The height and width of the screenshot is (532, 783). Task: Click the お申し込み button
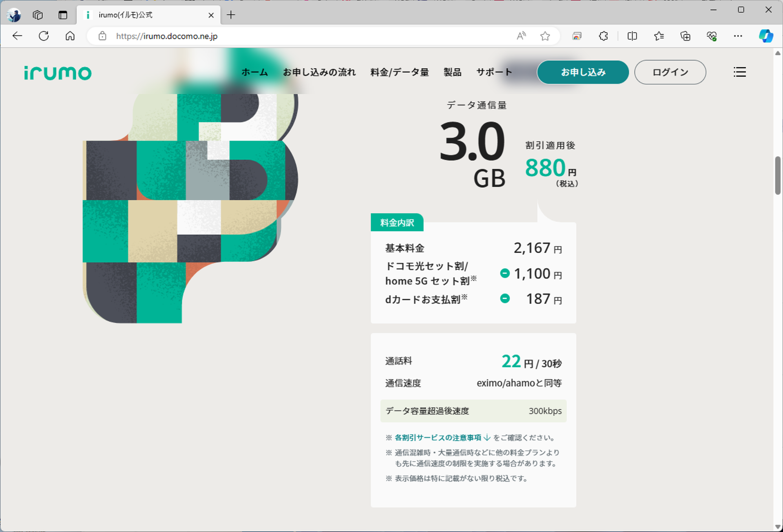coord(583,72)
